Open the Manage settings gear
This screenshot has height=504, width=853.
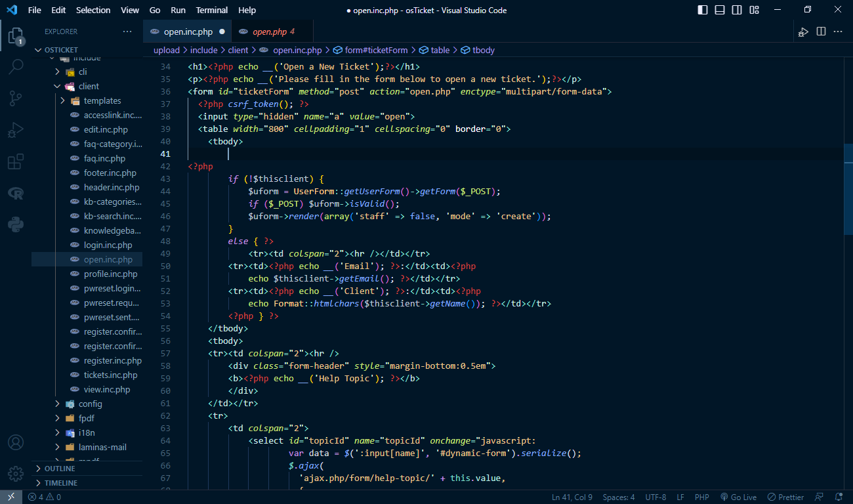(16, 473)
